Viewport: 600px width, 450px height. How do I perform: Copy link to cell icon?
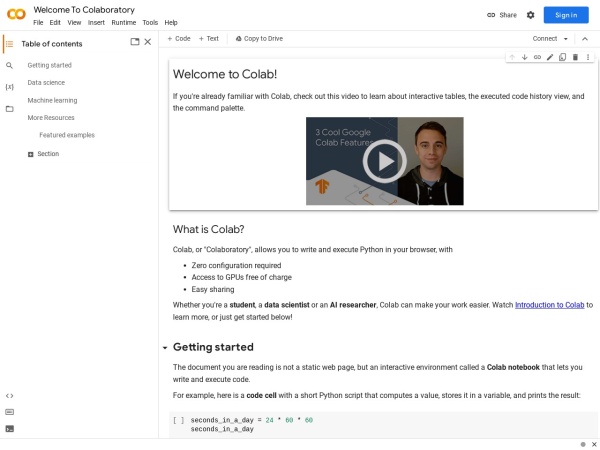point(537,57)
